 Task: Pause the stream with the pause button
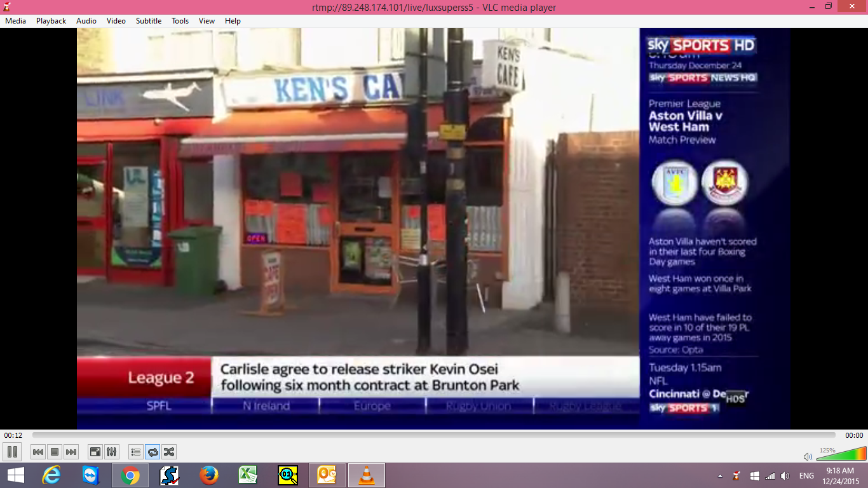pyautogui.click(x=12, y=452)
